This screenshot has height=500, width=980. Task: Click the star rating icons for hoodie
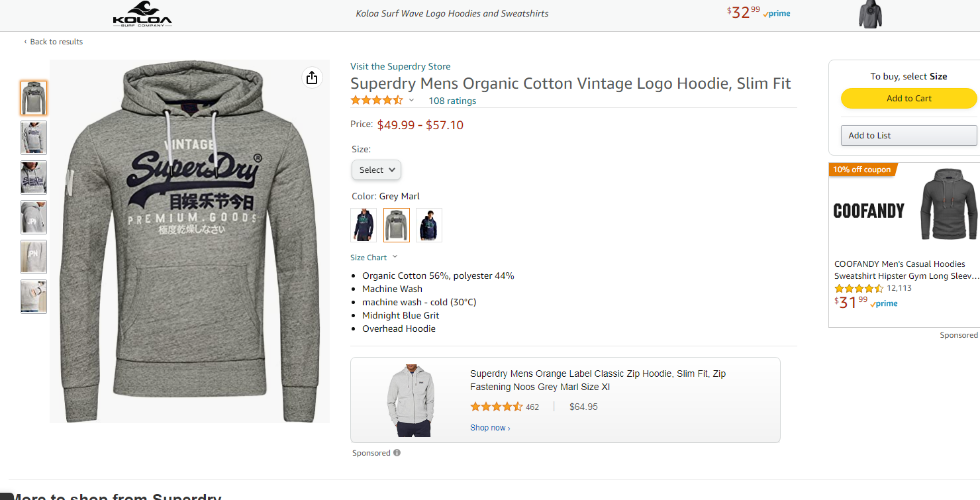376,101
